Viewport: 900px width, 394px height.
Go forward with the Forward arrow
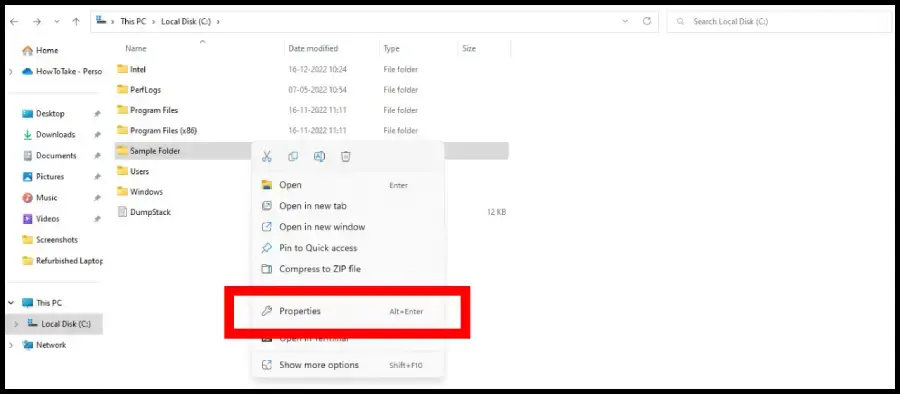[x=37, y=22]
